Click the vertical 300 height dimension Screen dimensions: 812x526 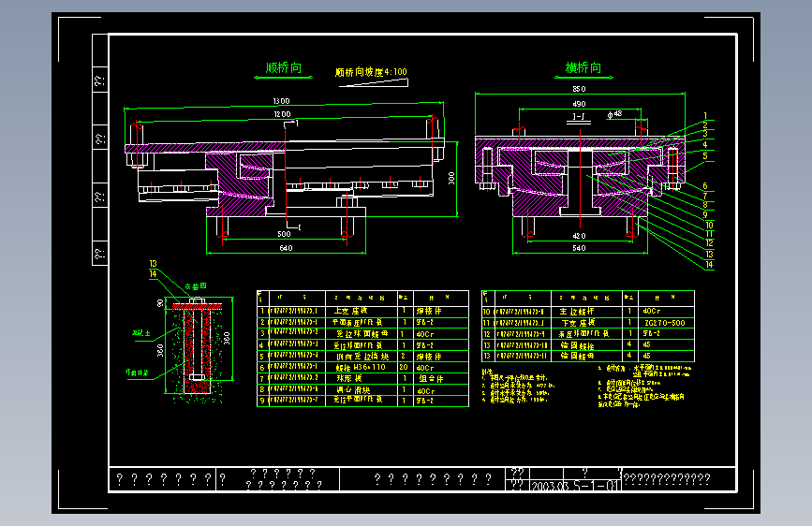(x=451, y=178)
